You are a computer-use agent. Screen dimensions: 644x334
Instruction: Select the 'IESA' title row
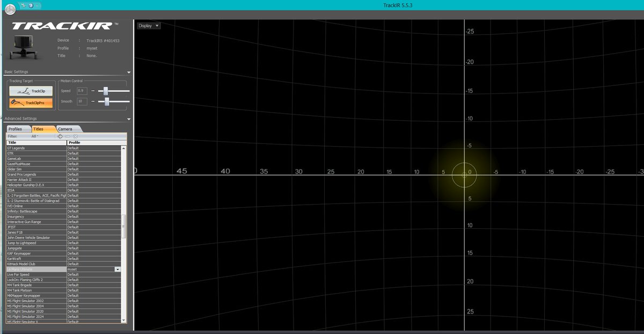coord(64,190)
